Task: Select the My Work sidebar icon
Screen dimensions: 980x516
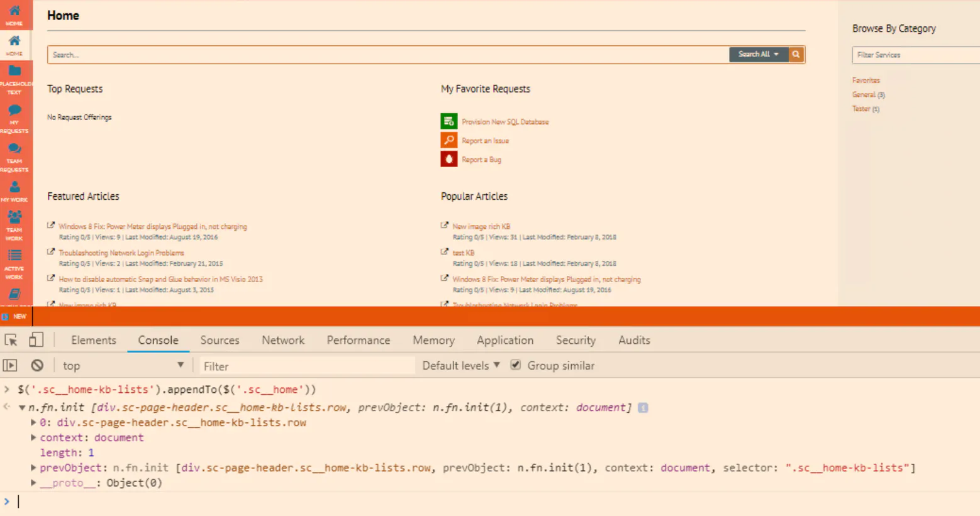Action: click(x=14, y=188)
